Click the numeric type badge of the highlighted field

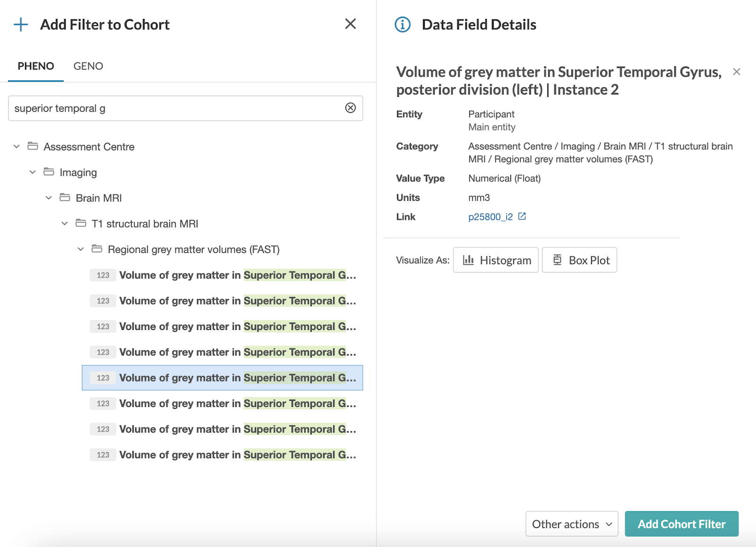point(103,378)
